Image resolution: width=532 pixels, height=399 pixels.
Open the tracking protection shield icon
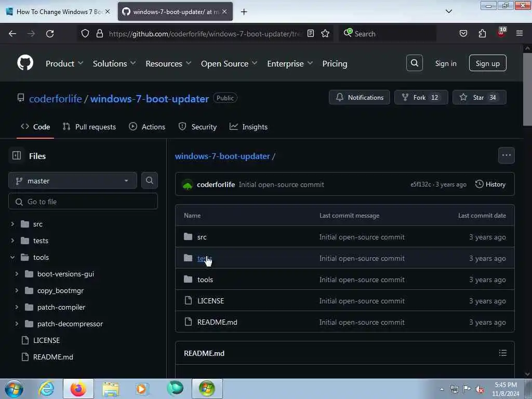(x=85, y=33)
